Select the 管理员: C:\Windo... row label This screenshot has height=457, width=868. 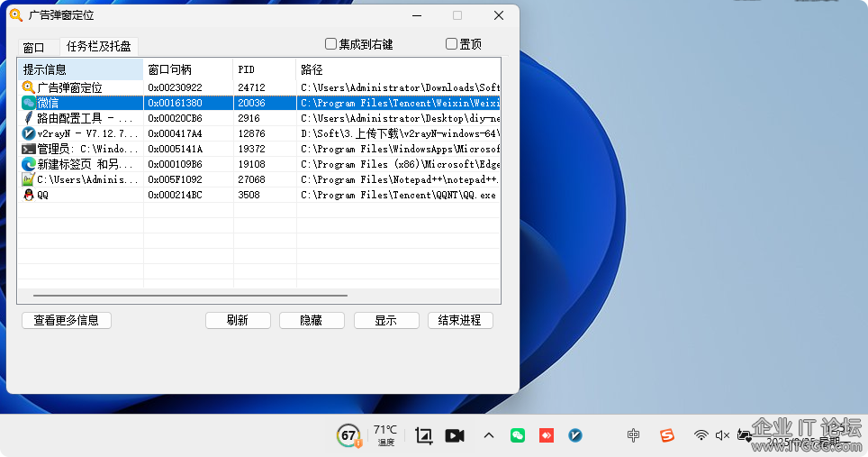click(87, 149)
